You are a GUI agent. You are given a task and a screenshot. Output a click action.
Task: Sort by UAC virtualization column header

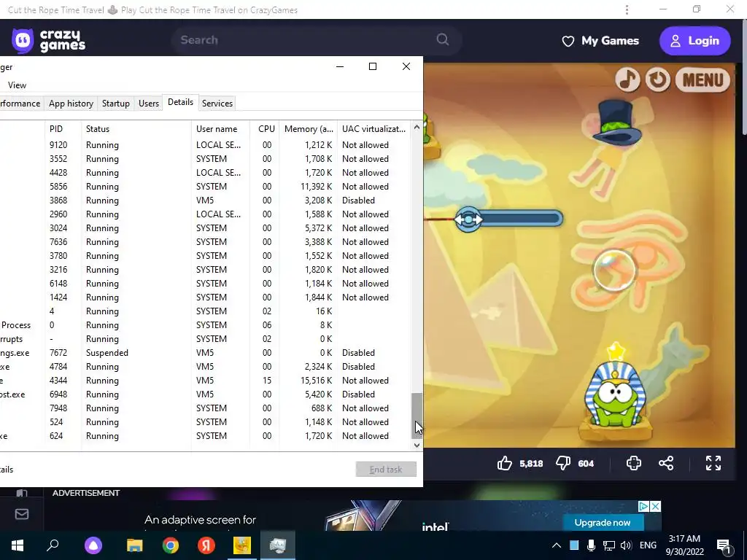click(374, 128)
